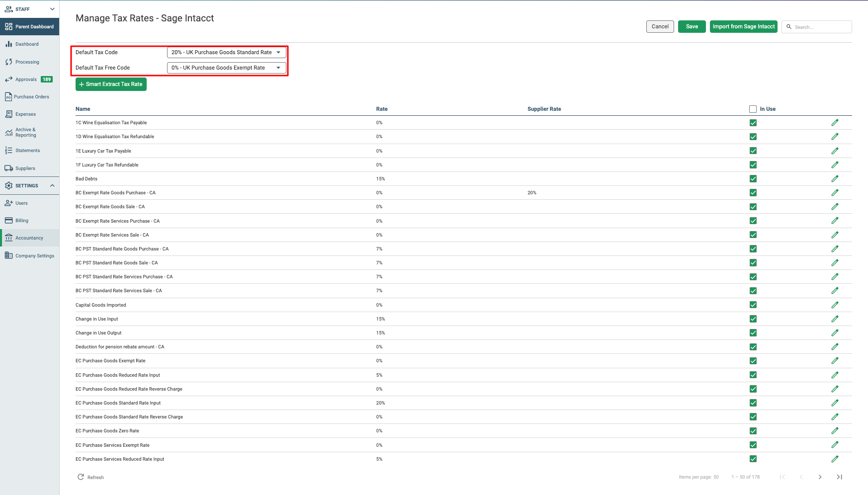
Task: Open Statements in the sidebar
Action: point(29,151)
